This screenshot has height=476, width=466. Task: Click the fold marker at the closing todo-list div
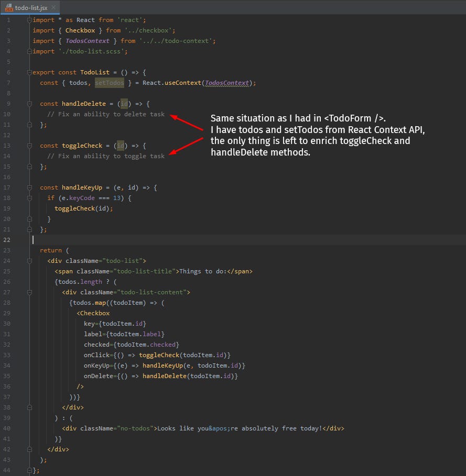[x=29, y=449]
